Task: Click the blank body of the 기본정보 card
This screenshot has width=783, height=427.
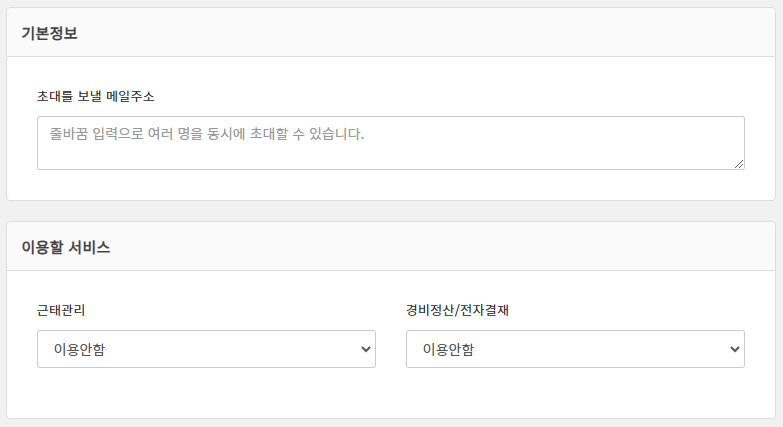Action: point(390,185)
